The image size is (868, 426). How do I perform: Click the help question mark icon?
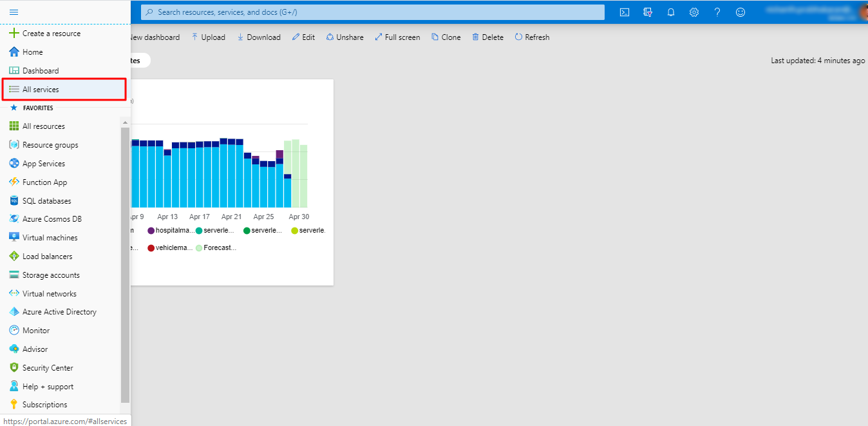(x=717, y=12)
